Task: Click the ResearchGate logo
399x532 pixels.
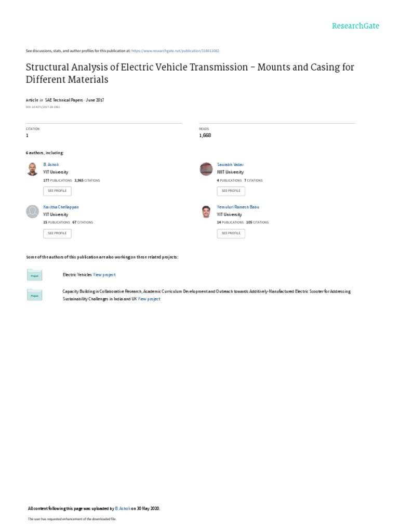Action: tap(356, 26)
